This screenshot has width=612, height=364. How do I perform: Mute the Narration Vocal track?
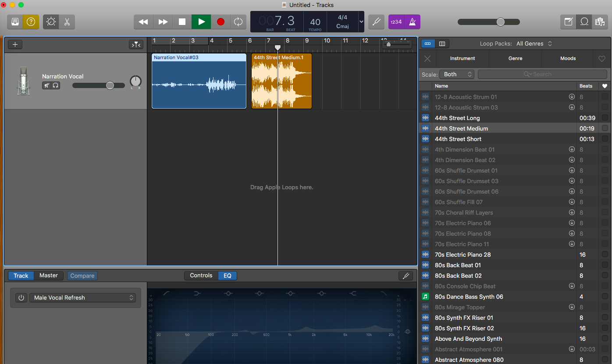[46, 85]
